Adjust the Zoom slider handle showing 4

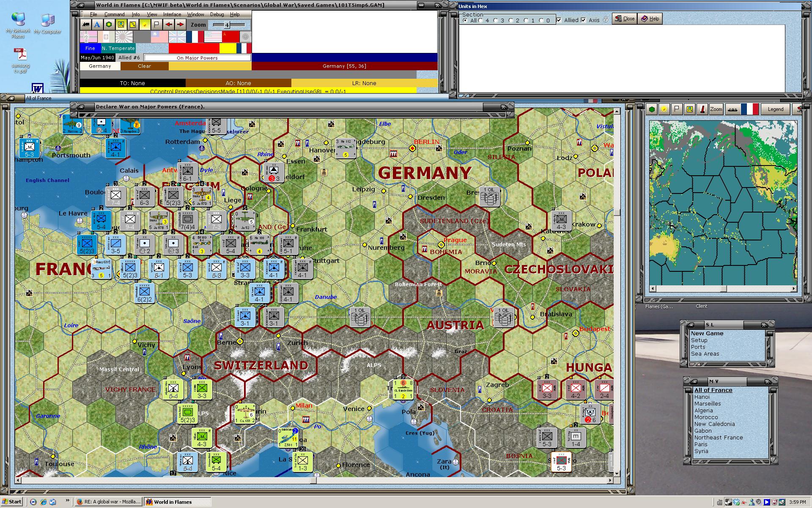[227, 25]
